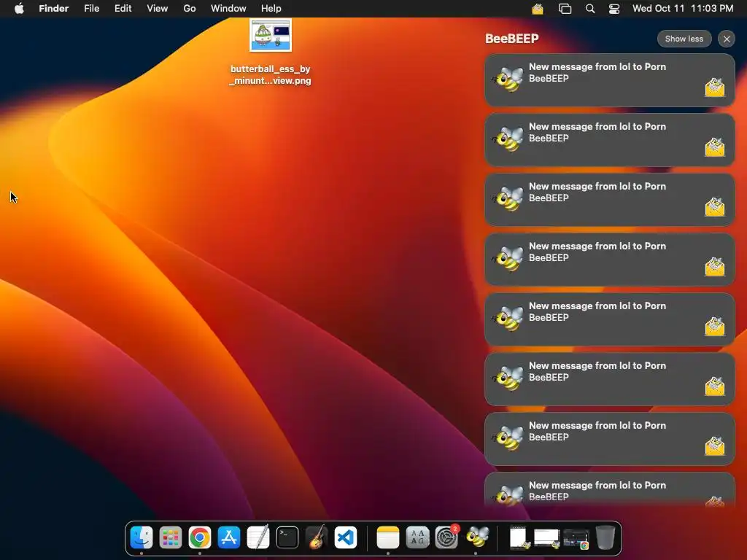
Task: Click the BeeBEEP envelope icon in menu bar
Action: click(x=538, y=9)
